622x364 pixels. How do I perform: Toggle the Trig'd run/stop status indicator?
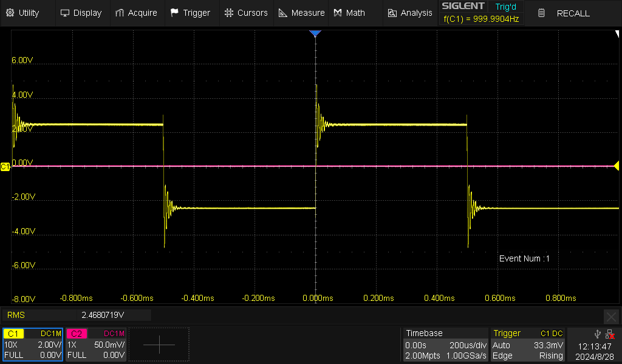click(505, 6)
